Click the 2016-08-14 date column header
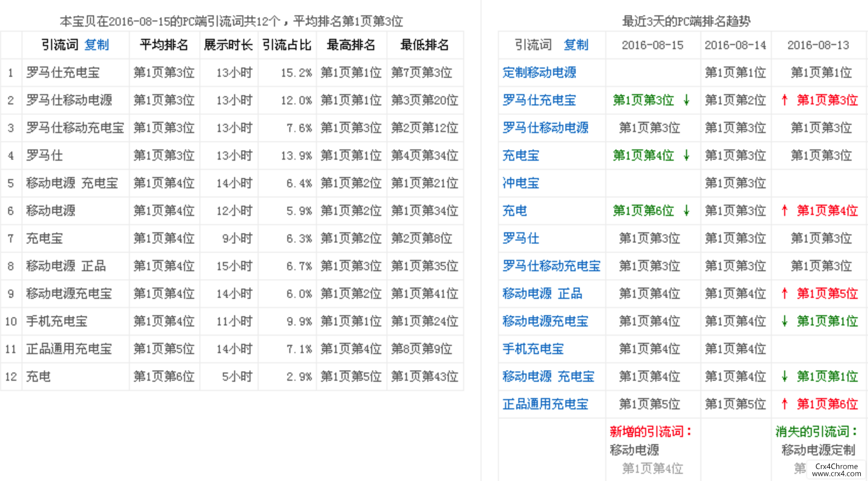 point(735,45)
